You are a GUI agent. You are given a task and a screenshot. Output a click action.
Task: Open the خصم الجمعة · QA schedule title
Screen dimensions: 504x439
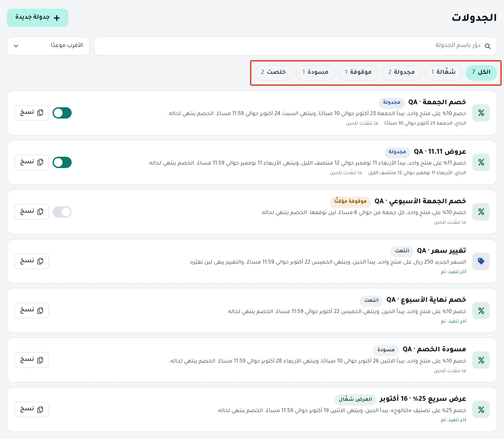click(437, 102)
